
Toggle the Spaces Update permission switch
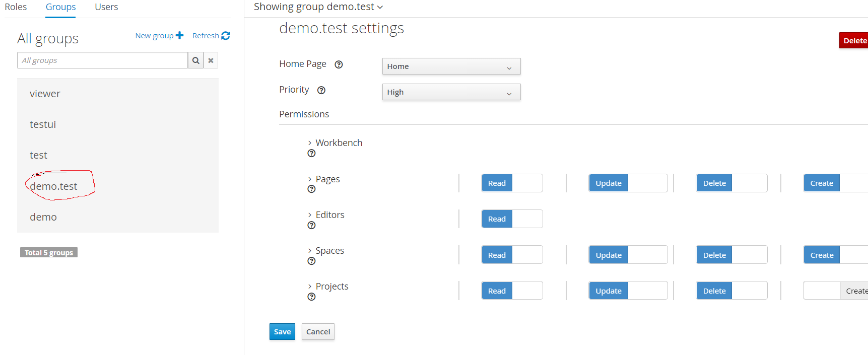pos(628,255)
